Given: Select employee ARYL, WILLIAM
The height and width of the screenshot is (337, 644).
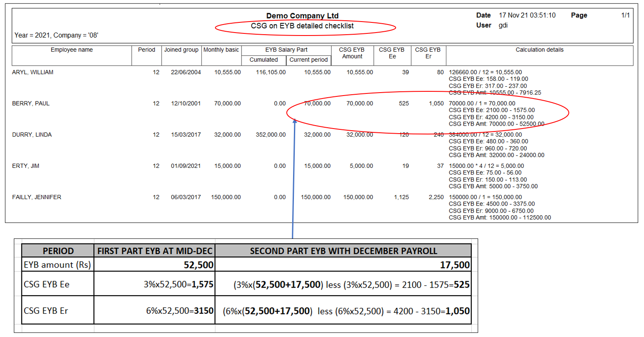Looking at the screenshot, I should pyautogui.click(x=33, y=72).
